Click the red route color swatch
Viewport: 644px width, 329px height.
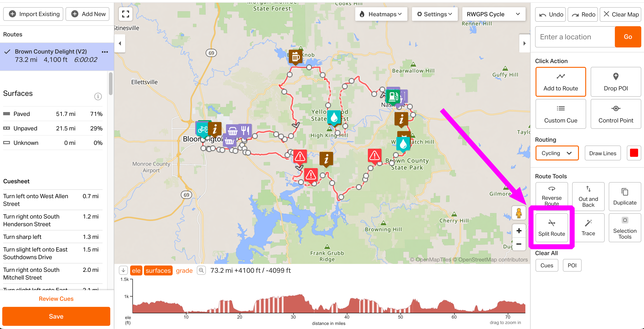[x=634, y=153]
